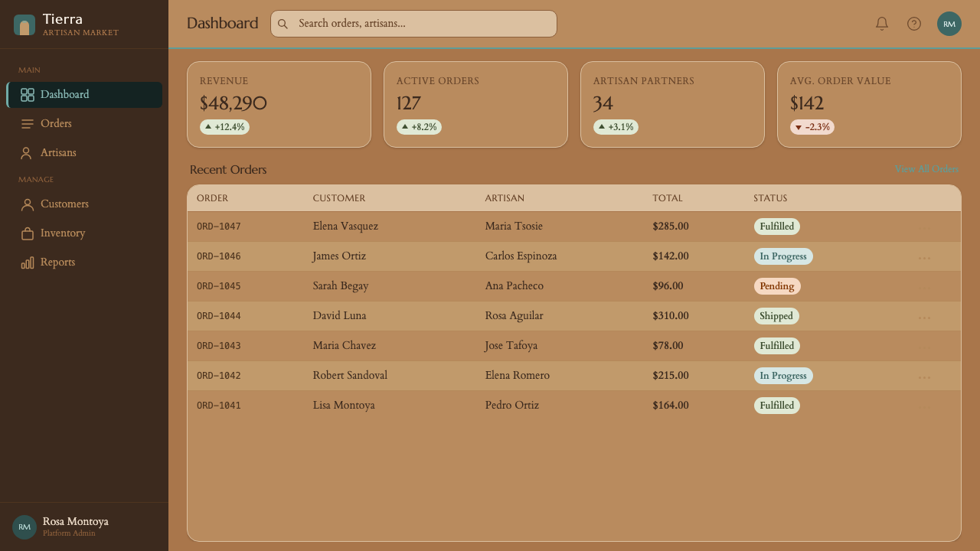Open Reports in sidebar
The height and width of the screenshot is (551, 980).
(x=84, y=262)
